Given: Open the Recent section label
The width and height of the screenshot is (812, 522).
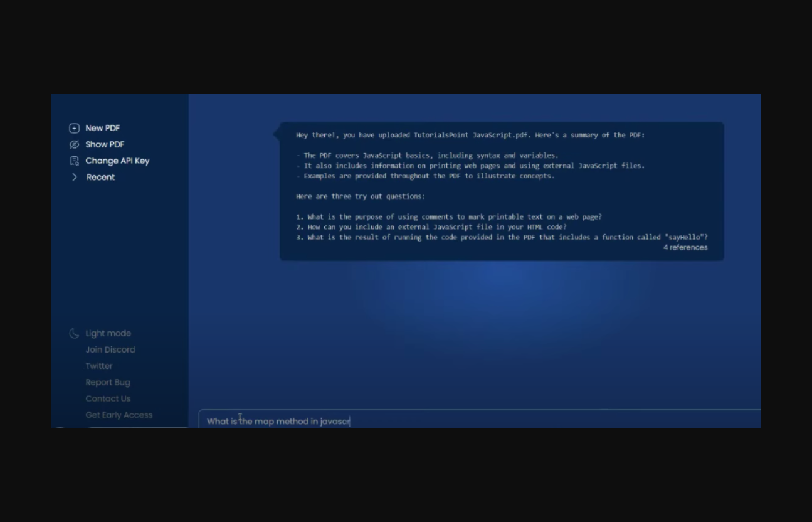Looking at the screenshot, I should click(100, 177).
